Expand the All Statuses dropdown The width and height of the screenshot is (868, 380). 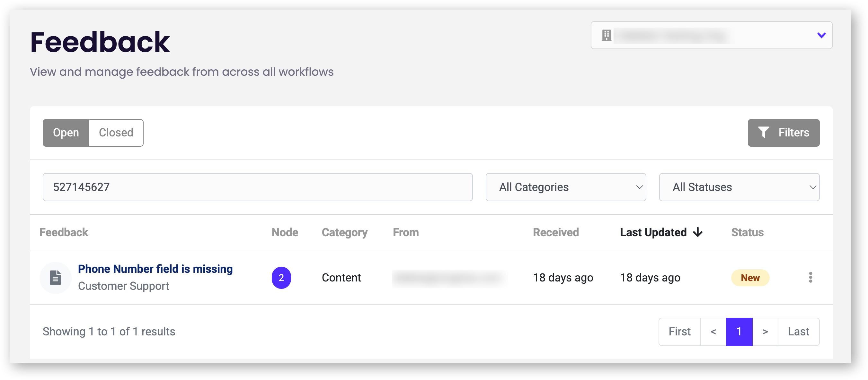pos(739,187)
